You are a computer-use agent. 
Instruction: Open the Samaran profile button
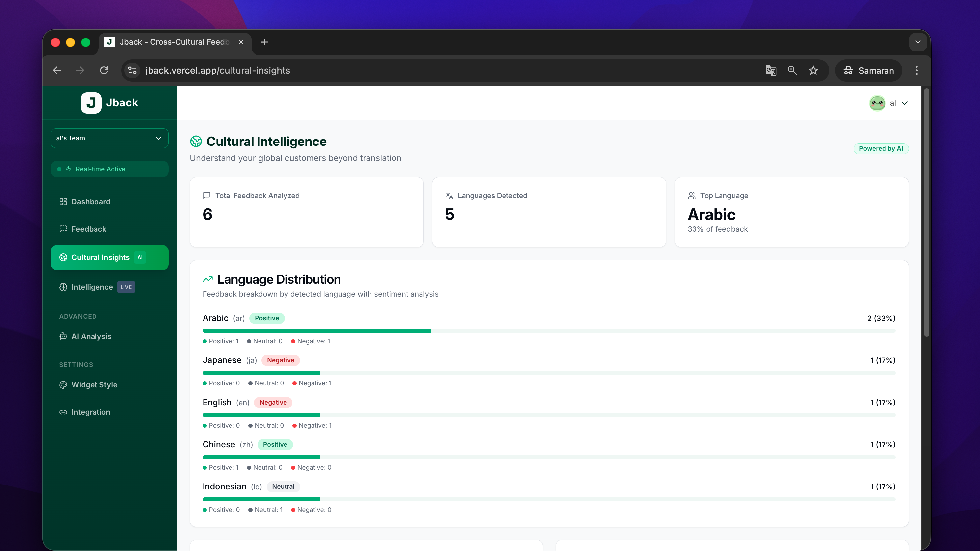tap(869, 70)
